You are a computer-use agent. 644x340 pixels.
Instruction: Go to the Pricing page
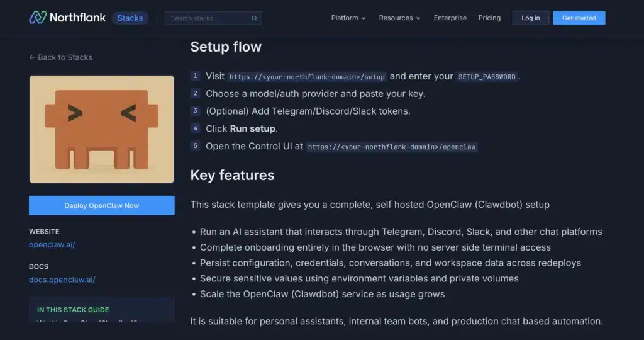[x=490, y=18]
